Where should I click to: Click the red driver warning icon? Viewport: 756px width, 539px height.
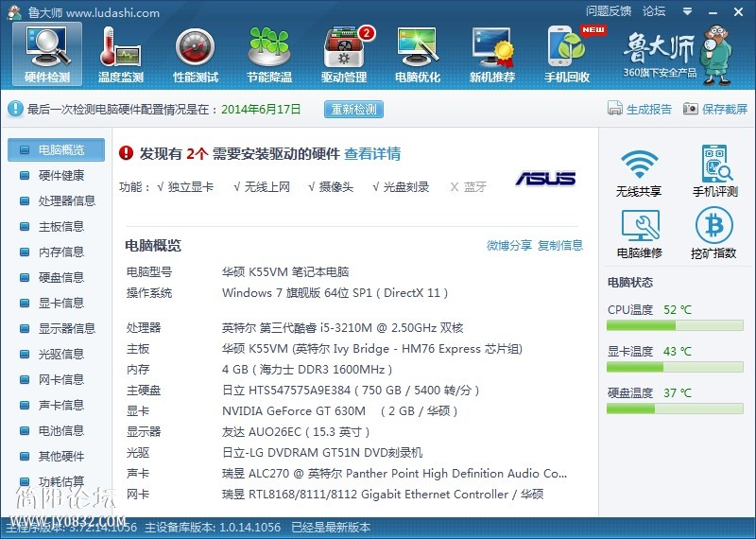[126, 153]
